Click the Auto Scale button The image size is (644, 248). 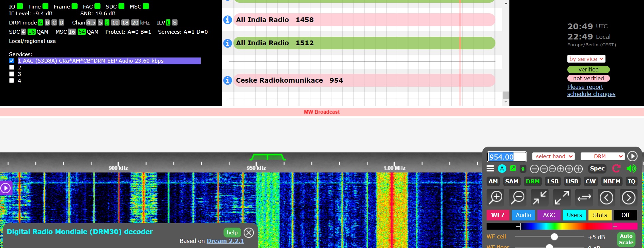tap(626, 239)
